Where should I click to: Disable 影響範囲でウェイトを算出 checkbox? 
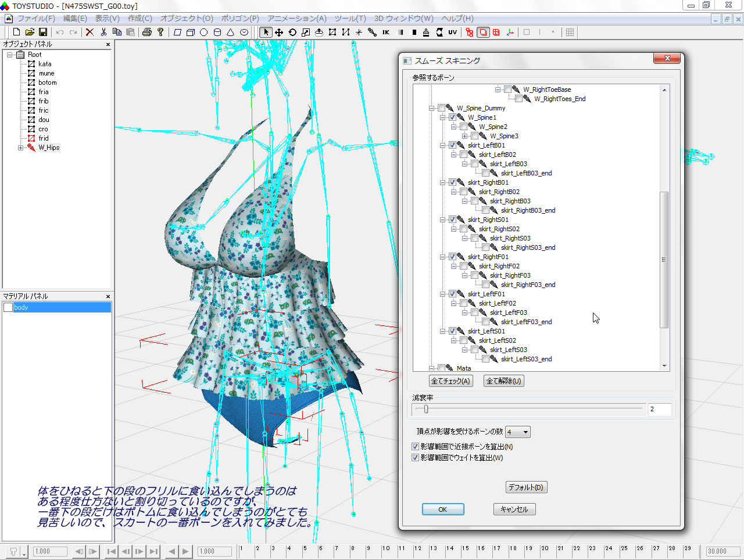[x=415, y=458]
